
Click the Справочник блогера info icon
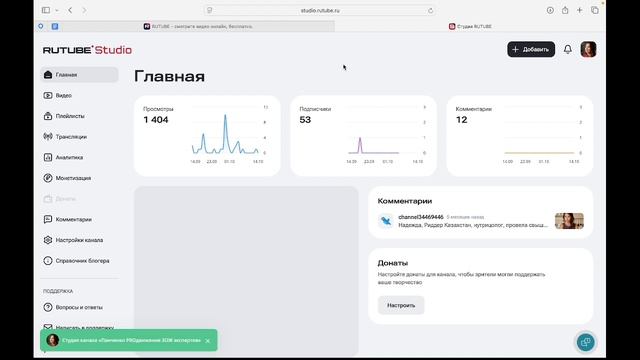48,260
